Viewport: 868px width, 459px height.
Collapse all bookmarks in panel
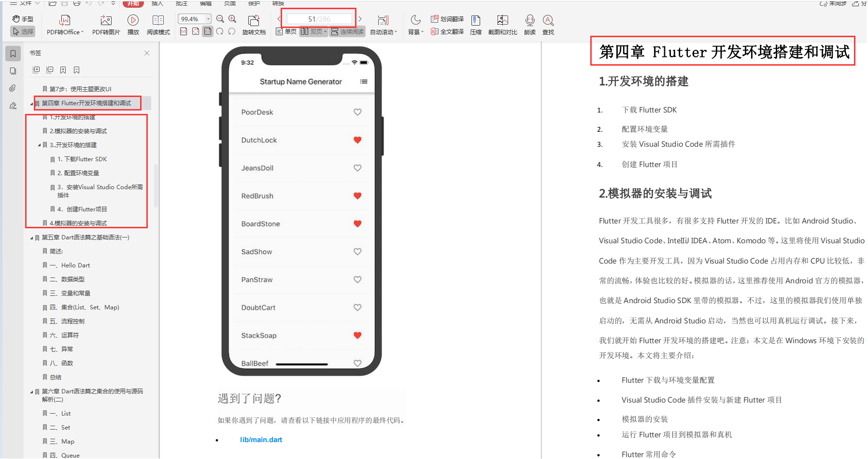coord(50,70)
